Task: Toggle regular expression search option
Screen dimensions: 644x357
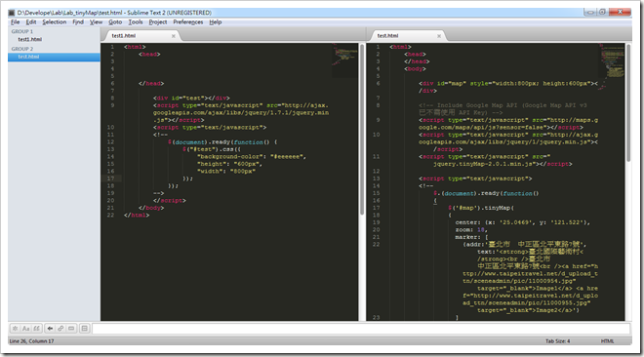Action: (x=15, y=329)
